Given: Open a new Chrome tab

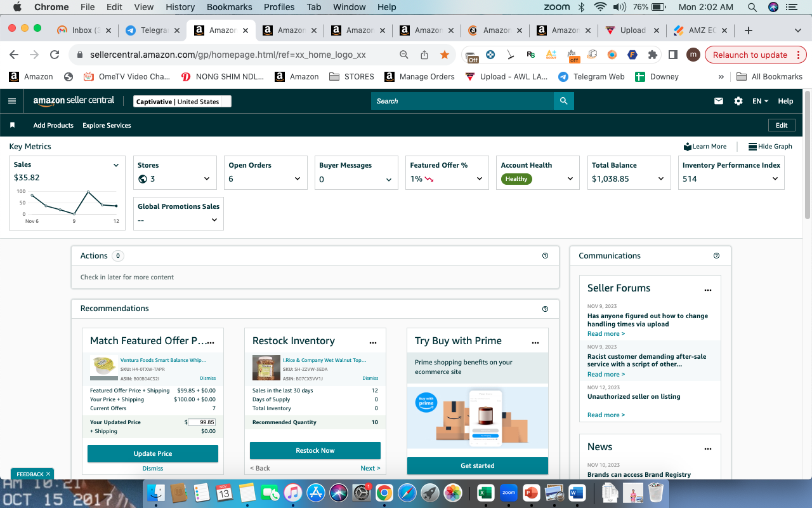Looking at the screenshot, I should (749, 30).
